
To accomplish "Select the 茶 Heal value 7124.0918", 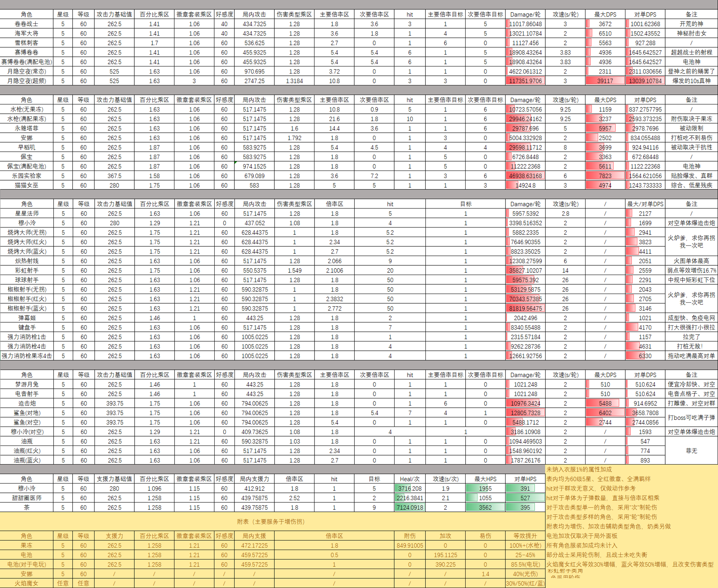I will 410,507.
